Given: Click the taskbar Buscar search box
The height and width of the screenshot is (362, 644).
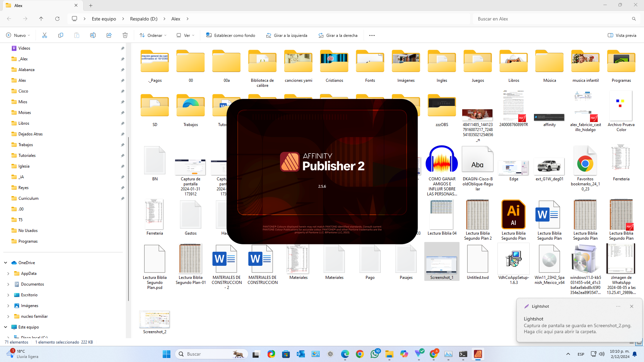Looking at the screenshot, I should click(211, 354).
